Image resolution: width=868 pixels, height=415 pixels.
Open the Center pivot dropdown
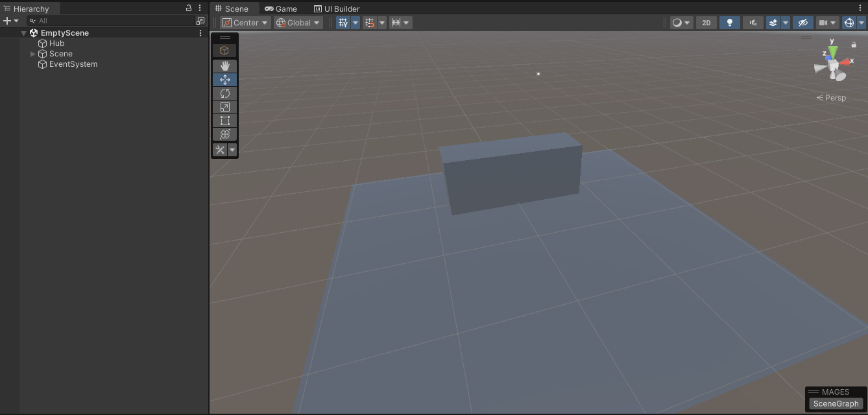coord(245,22)
